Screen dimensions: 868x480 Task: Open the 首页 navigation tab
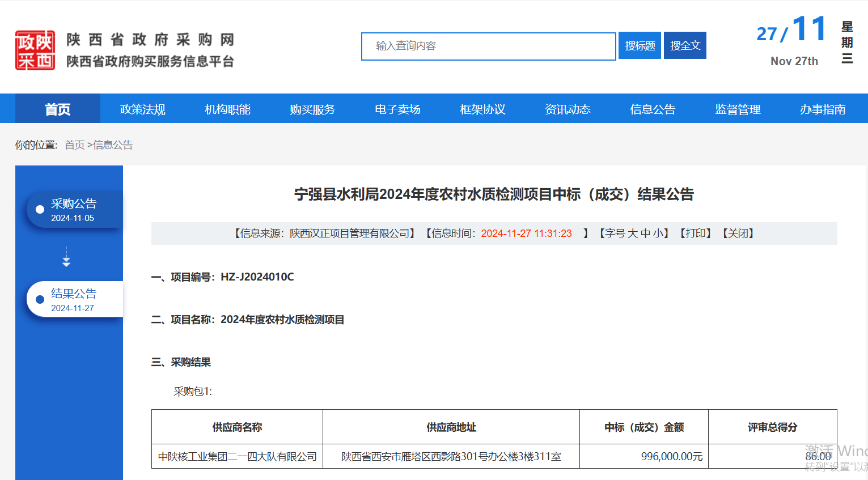click(x=58, y=109)
